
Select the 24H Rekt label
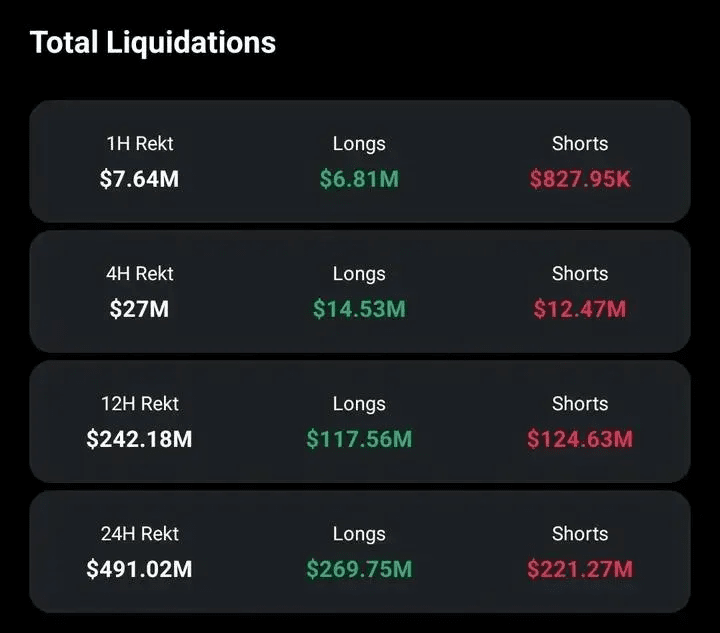coord(140,534)
